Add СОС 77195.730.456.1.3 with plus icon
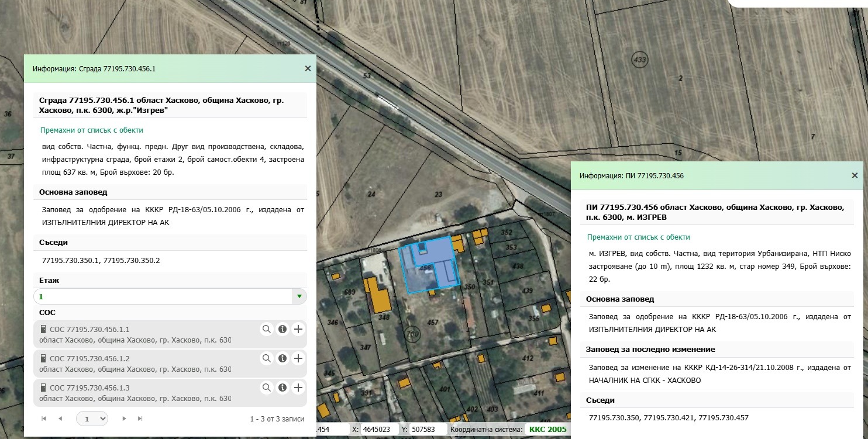The width and height of the screenshot is (868, 439). point(298,388)
